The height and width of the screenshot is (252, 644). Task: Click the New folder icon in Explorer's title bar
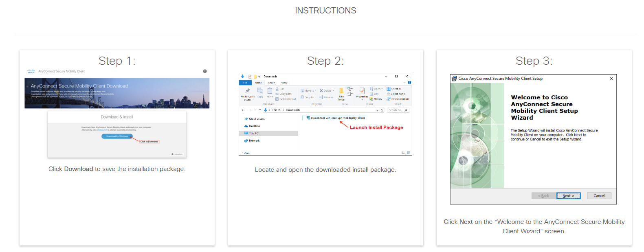point(255,77)
